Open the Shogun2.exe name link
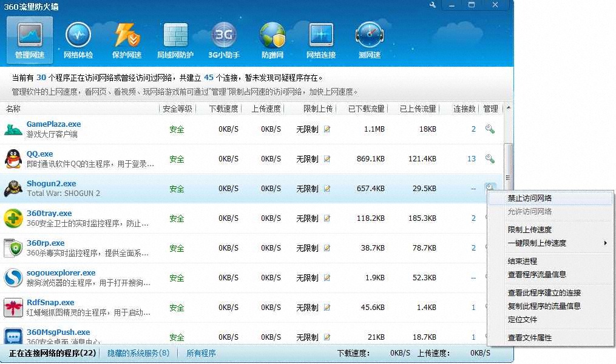 click(51, 183)
